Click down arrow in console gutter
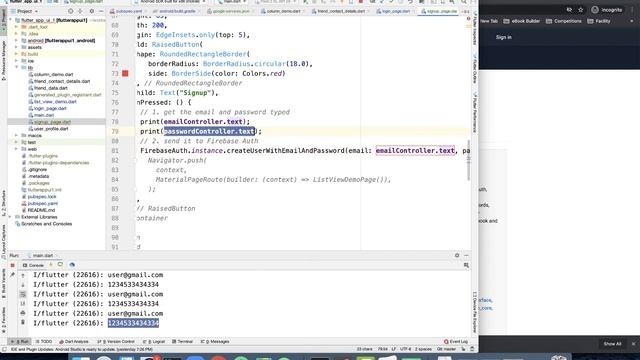The image size is (640, 360). [23, 285]
